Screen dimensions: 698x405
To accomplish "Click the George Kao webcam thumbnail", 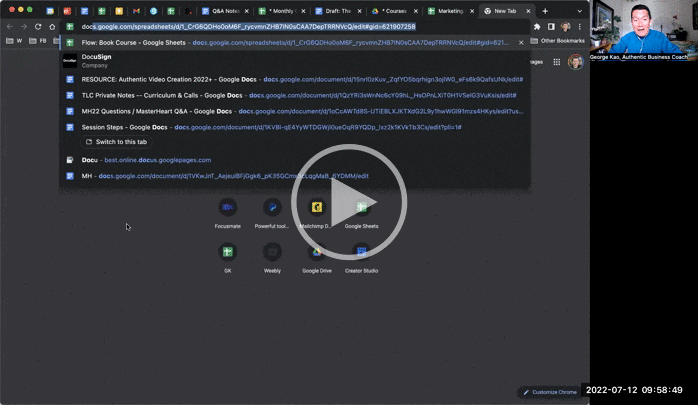I will pos(644,30).
